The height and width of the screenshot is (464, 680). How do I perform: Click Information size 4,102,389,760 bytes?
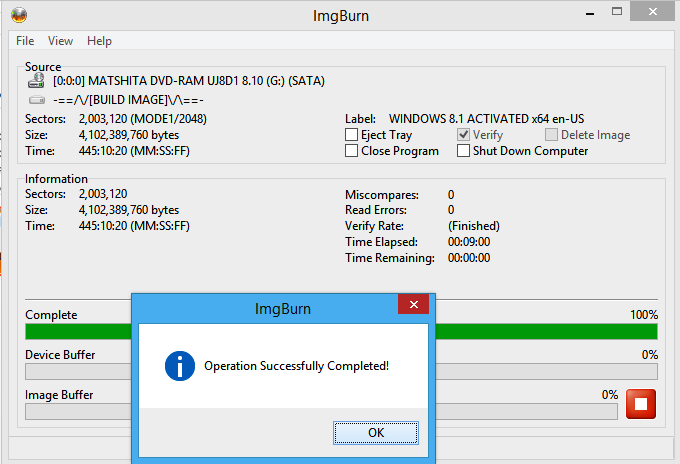pos(129,210)
